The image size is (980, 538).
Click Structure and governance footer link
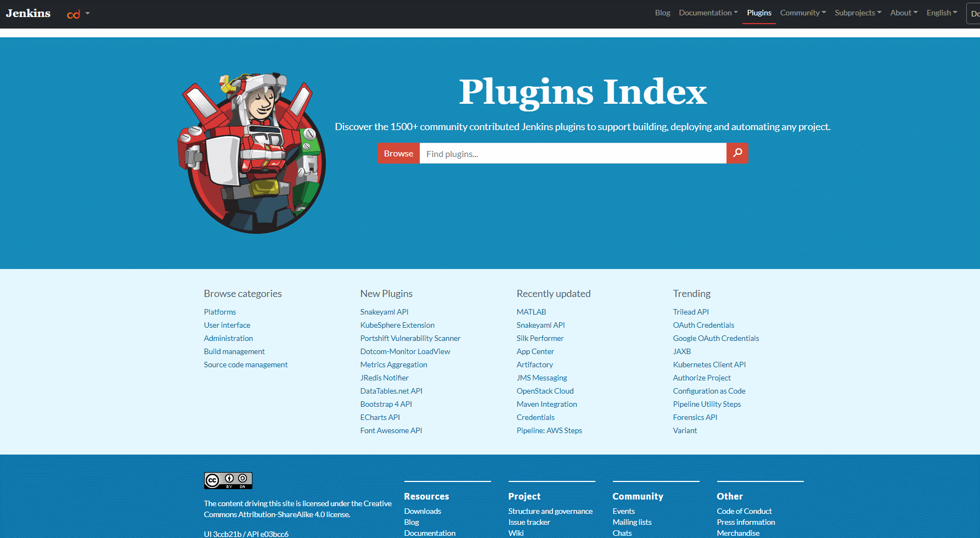(x=550, y=511)
